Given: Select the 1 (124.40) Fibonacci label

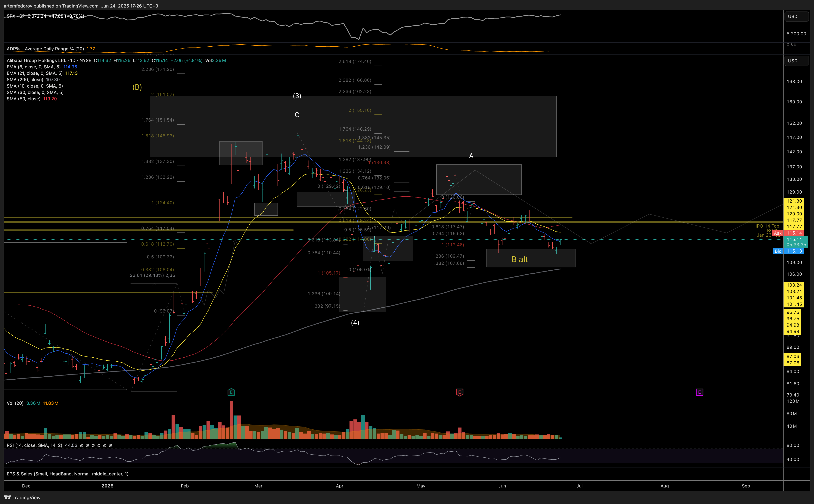Looking at the screenshot, I should (163, 203).
